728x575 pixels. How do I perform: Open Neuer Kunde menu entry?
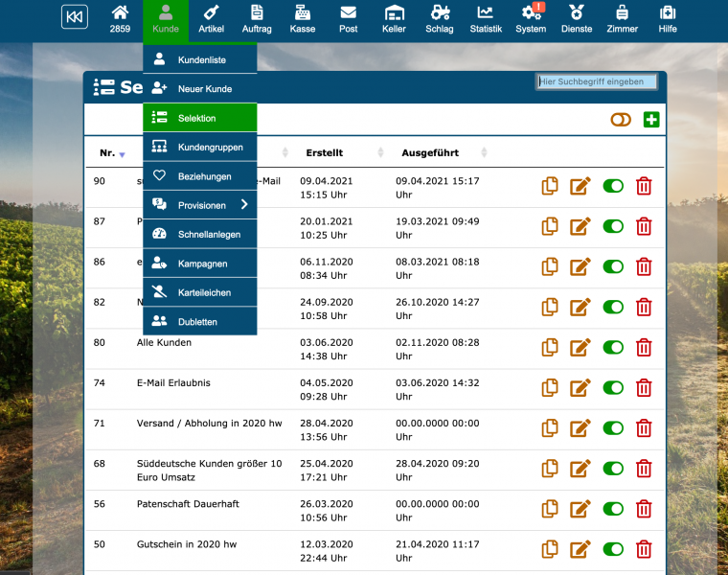pyautogui.click(x=204, y=89)
